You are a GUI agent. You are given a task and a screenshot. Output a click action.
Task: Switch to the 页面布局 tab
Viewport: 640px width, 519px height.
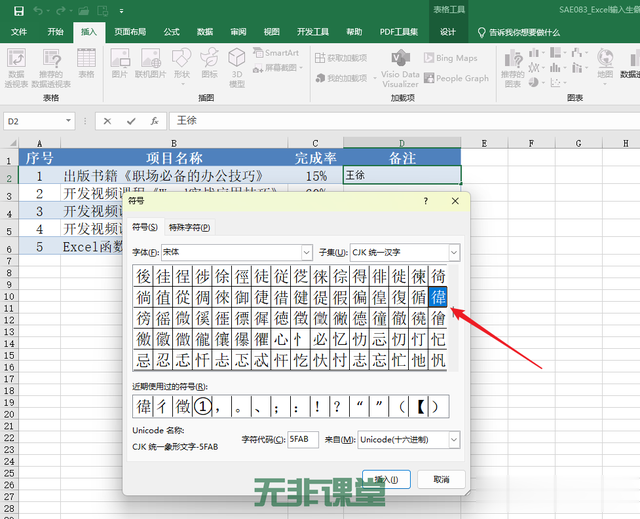pyautogui.click(x=130, y=32)
